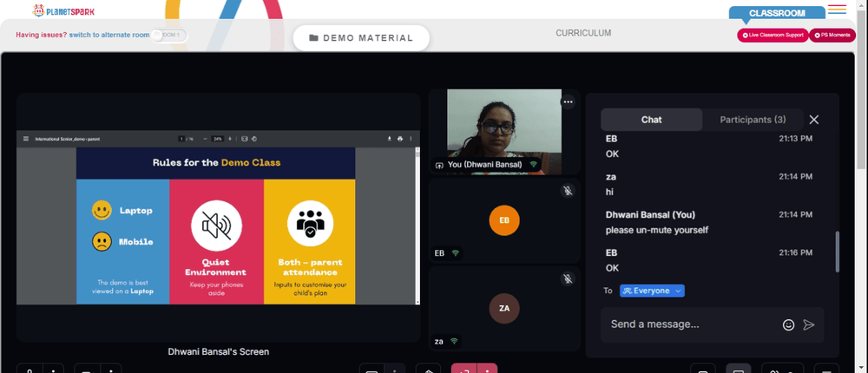Screen dimensions: 868x373
Task: Open the CURRICULUM tab
Action: click(583, 33)
